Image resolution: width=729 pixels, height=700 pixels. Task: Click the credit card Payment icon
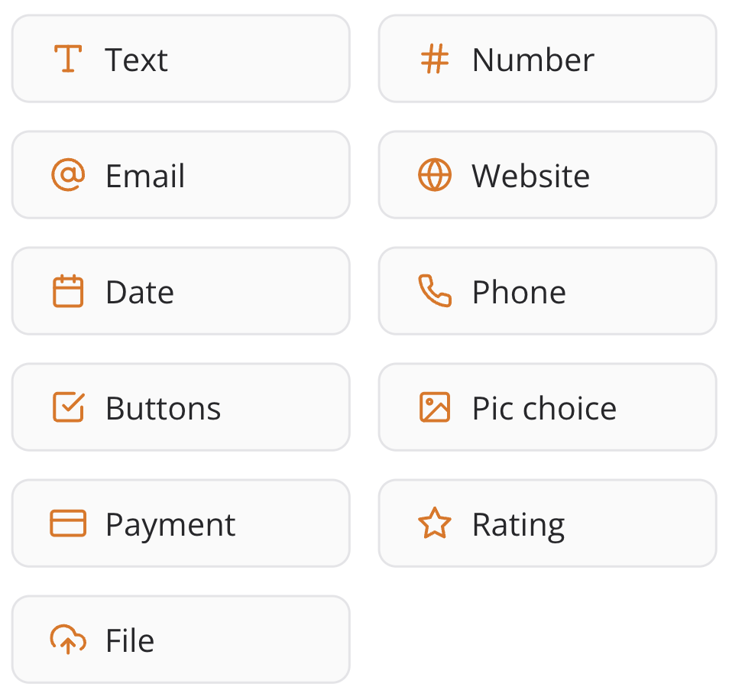point(68,523)
